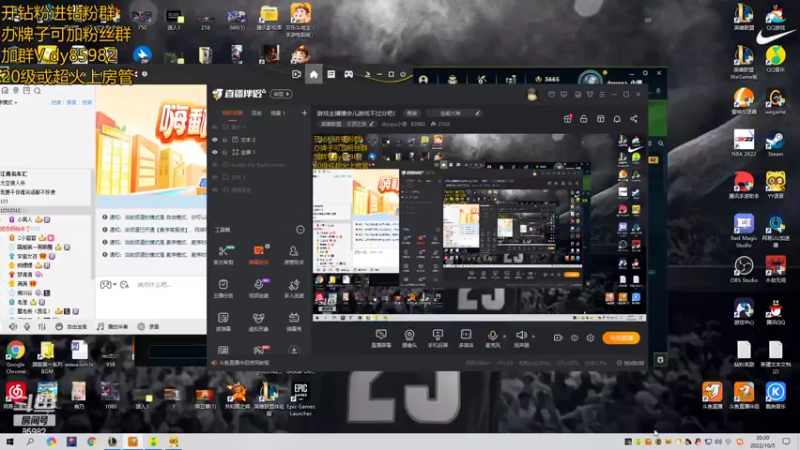Image resolution: width=800 pixels, height=450 pixels.
Task: Open Windows Start menu
Action: [x=9, y=441]
